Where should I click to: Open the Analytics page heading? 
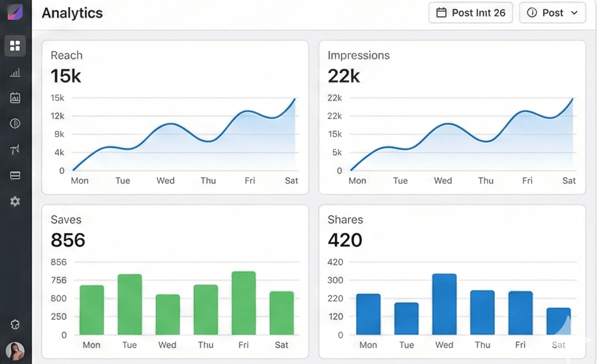point(71,14)
